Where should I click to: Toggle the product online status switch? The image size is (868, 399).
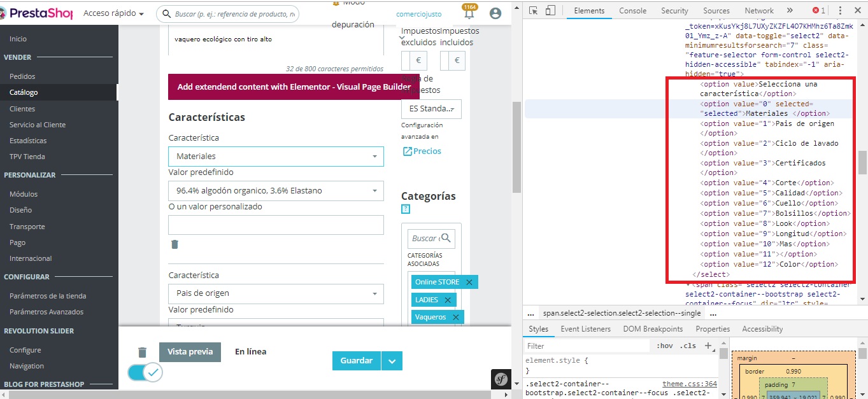(x=145, y=372)
